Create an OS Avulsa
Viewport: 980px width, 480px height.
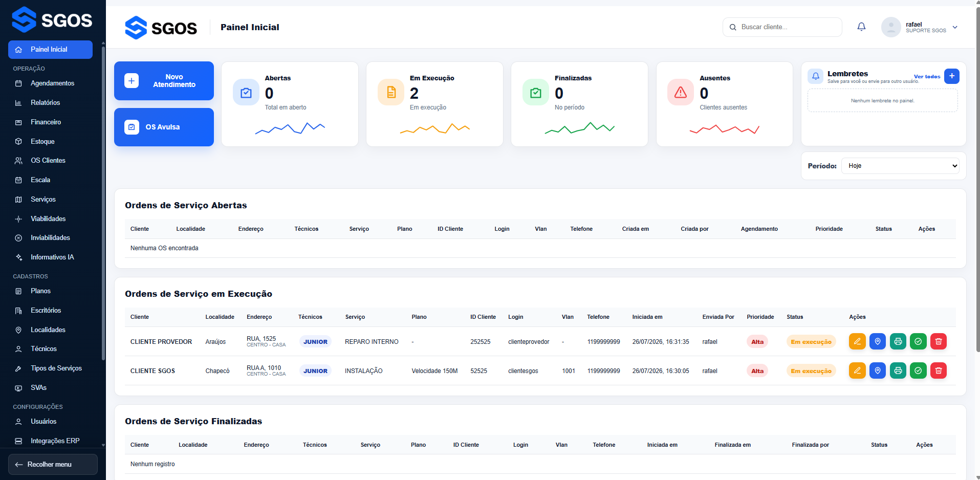[x=164, y=127]
